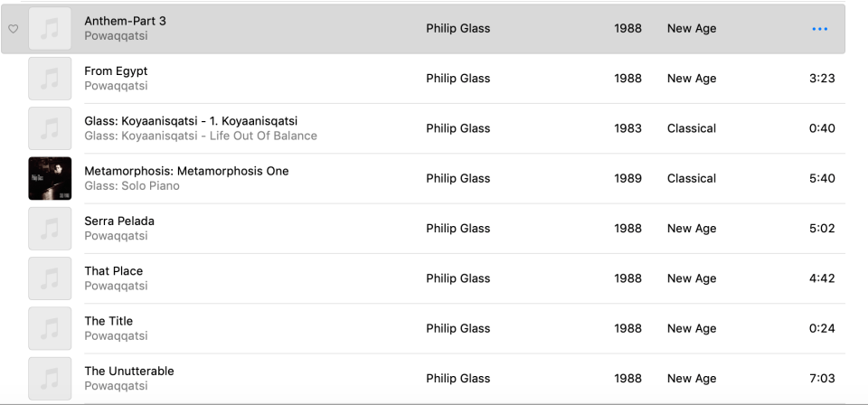
Task: Click the Serra Pelada music note artwork
Action: point(50,229)
